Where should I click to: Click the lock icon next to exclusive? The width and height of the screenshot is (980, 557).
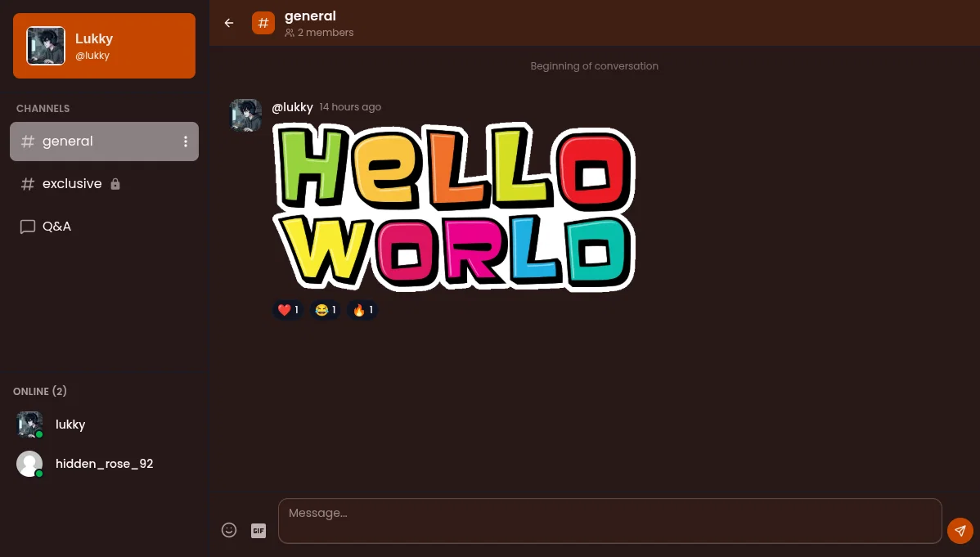click(115, 184)
